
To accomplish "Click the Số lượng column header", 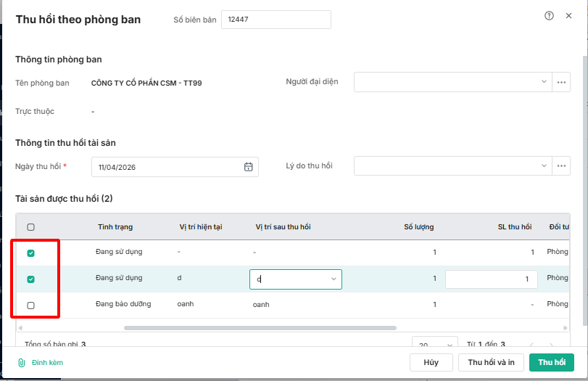I will pyautogui.click(x=418, y=227).
